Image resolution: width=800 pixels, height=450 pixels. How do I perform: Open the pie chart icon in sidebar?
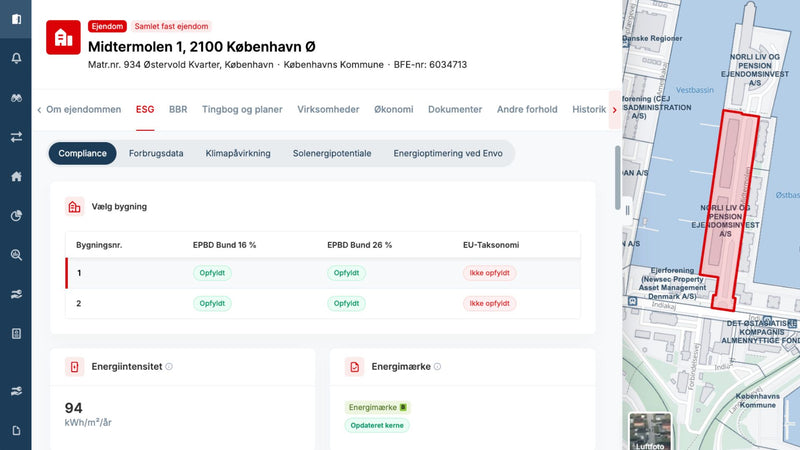pos(16,216)
